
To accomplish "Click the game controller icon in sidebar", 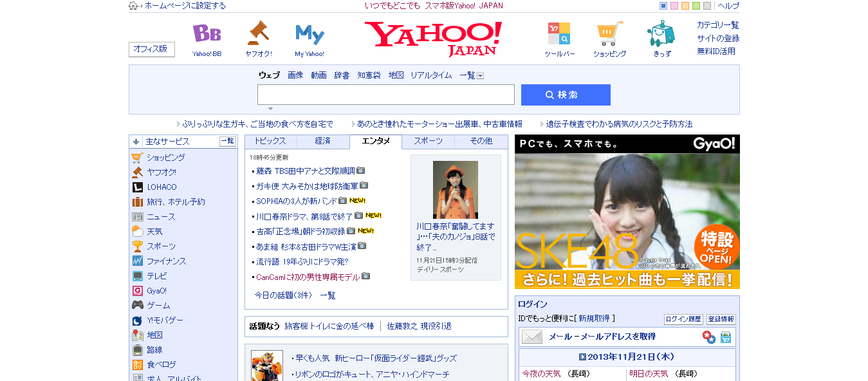I will point(137,306).
